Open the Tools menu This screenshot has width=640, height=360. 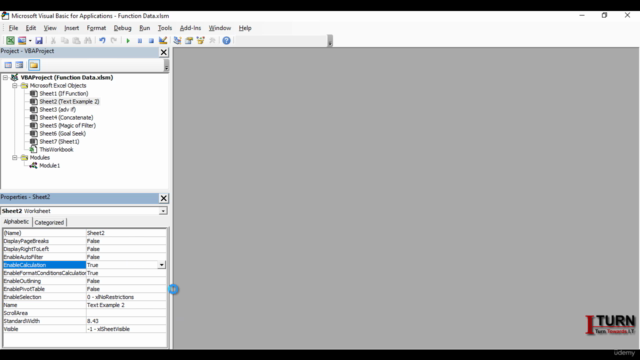pos(164,28)
